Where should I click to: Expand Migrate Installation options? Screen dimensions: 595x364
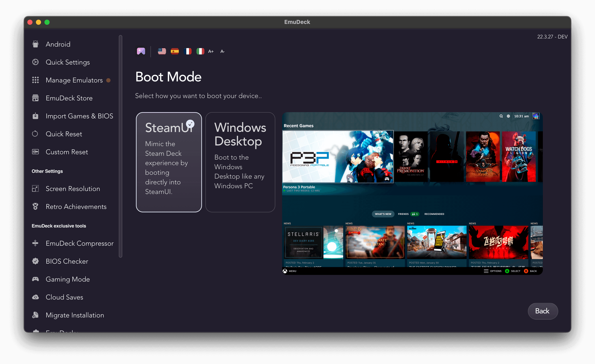74,315
